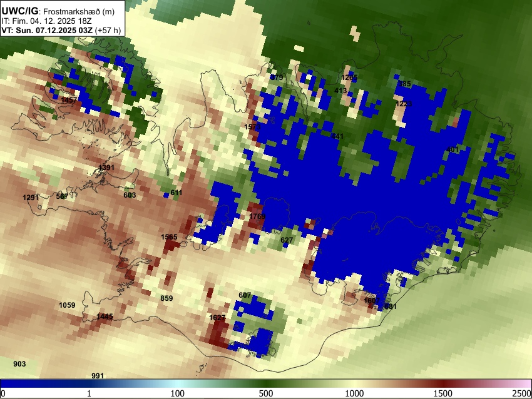The image size is (532, 399).
Task: Click the 1573 map value
Action: point(252,127)
